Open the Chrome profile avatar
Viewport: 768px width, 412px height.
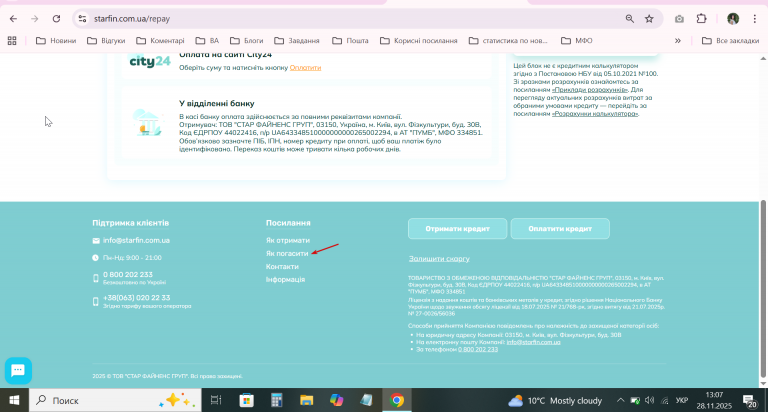(x=733, y=19)
